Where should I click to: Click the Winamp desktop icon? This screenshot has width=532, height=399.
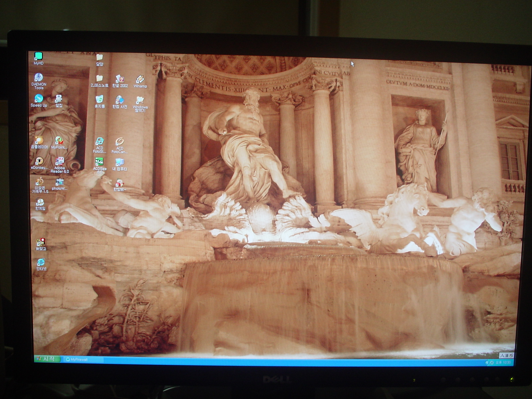(140, 80)
